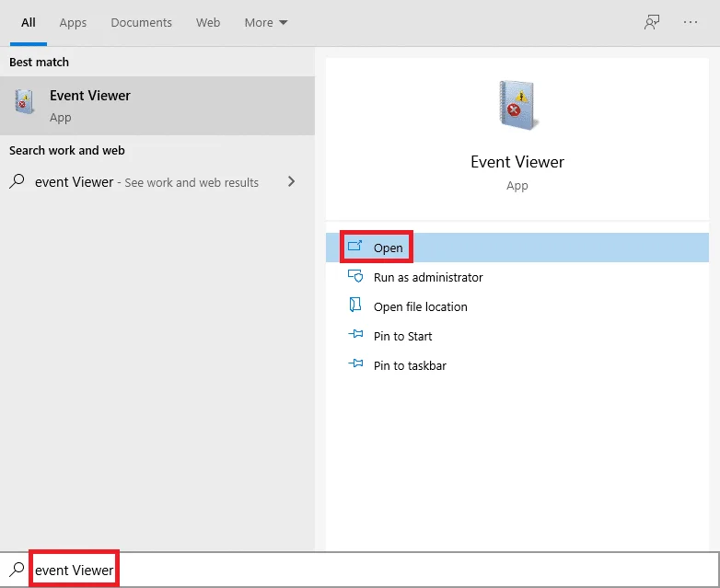The height and width of the screenshot is (588, 720).
Task: Select the Web tab
Action: pyautogui.click(x=208, y=22)
